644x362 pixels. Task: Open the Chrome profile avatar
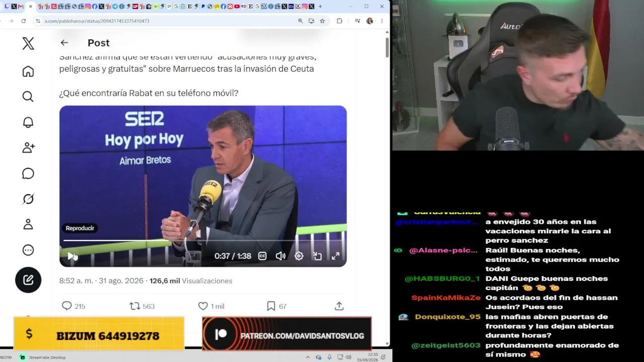pos(370,21)
